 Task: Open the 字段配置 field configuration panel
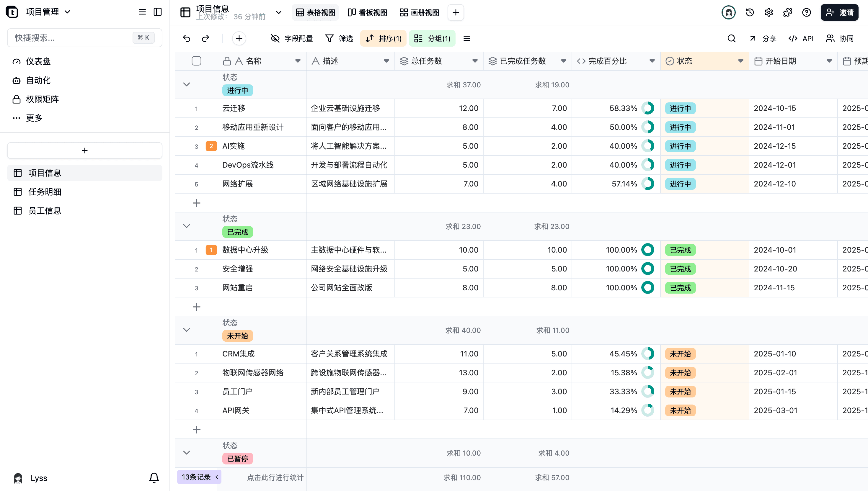(x=292, y=38)
